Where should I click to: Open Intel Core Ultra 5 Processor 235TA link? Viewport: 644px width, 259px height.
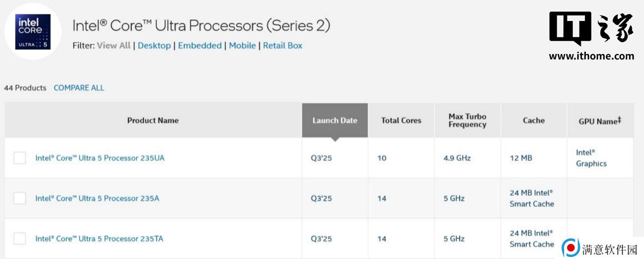click(99, 239)
